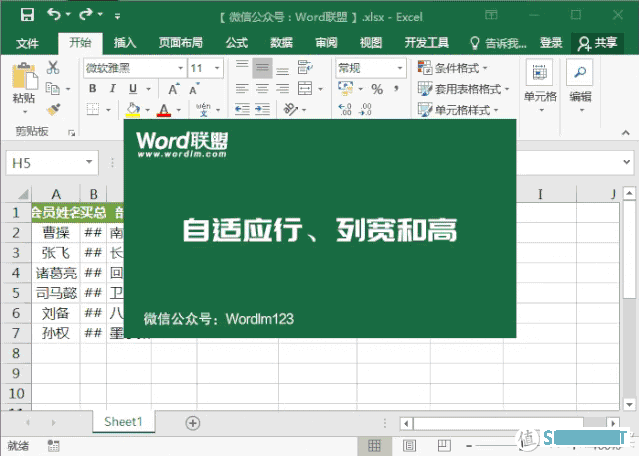The height and width of the screenshot is (456, 639).
Task: Toggle Middle Align
Action: pyautogui.click(x=262, y=68)
